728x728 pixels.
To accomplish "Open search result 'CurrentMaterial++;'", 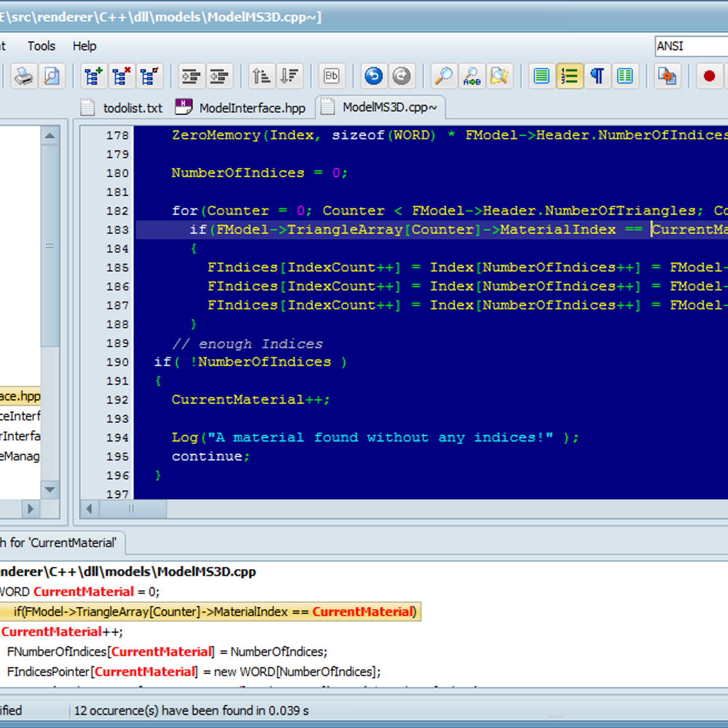I will click(62, 632).
